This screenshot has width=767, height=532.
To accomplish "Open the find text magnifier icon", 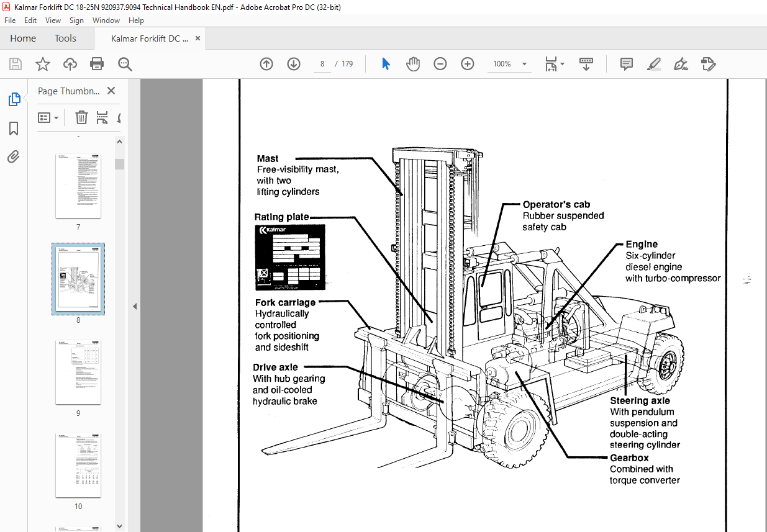I will point(125,64).
